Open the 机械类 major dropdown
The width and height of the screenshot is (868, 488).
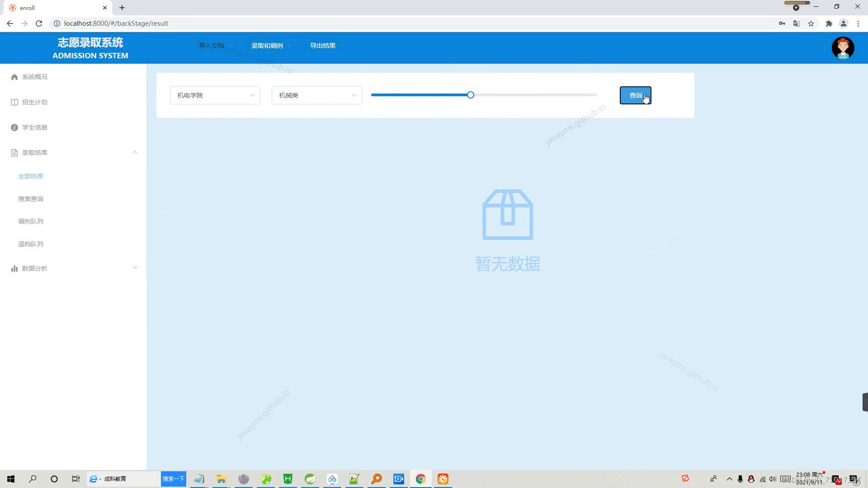click(316, 95)
